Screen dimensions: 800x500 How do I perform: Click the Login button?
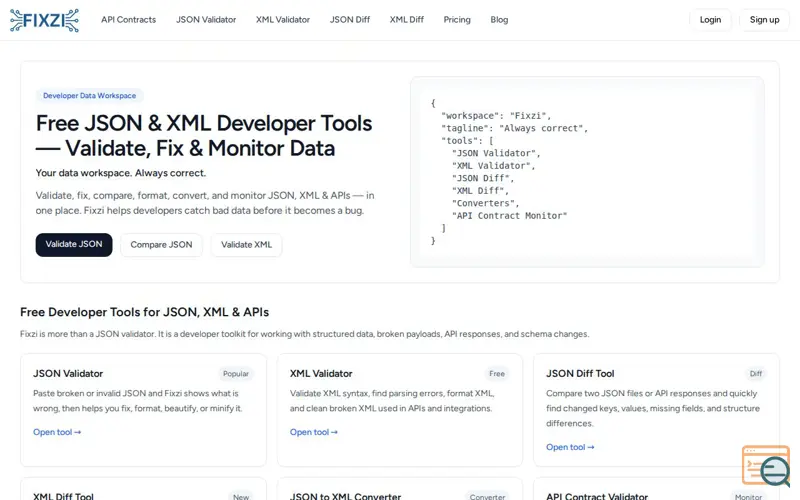click(710, 20)
